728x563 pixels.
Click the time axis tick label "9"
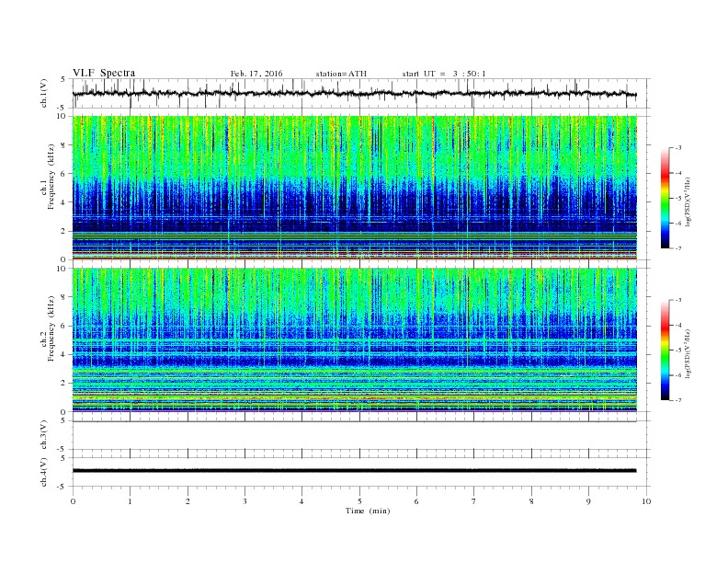[x=588, y=501]
